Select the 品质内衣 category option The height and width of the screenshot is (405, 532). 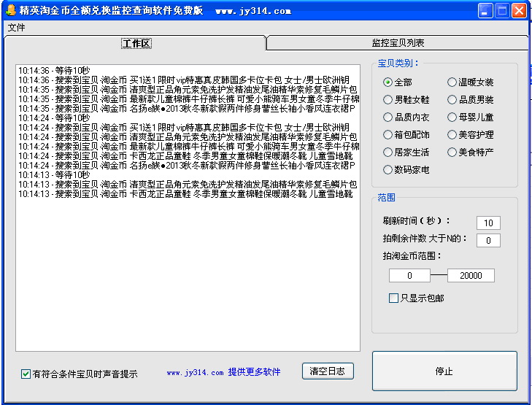click(x=388, y=117)
